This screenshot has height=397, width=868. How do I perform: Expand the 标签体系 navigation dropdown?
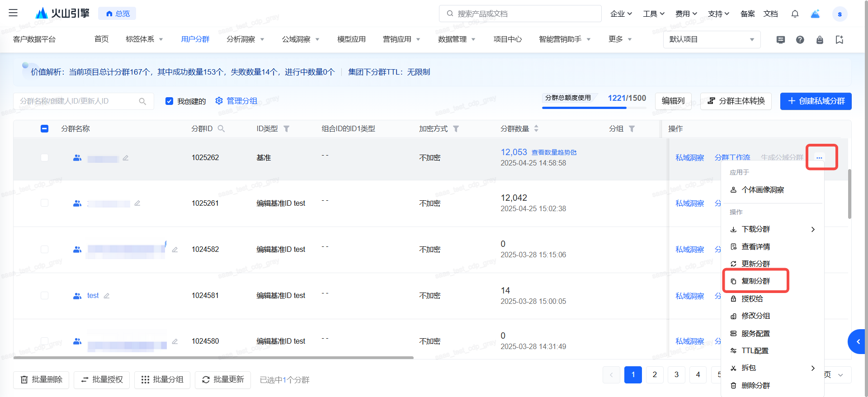pyautogui.click(x=144, y=39)
